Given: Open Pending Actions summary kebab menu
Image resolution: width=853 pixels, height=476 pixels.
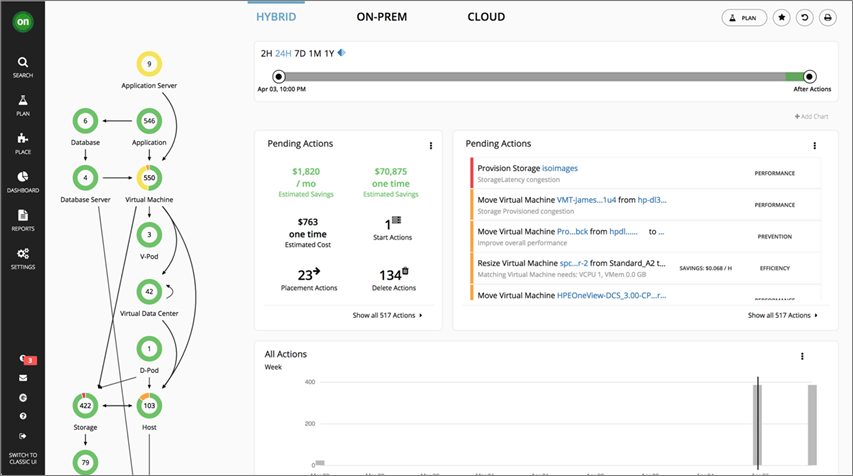Looking at the screenshot, I should pyautogui.click(x=431, y=145).
